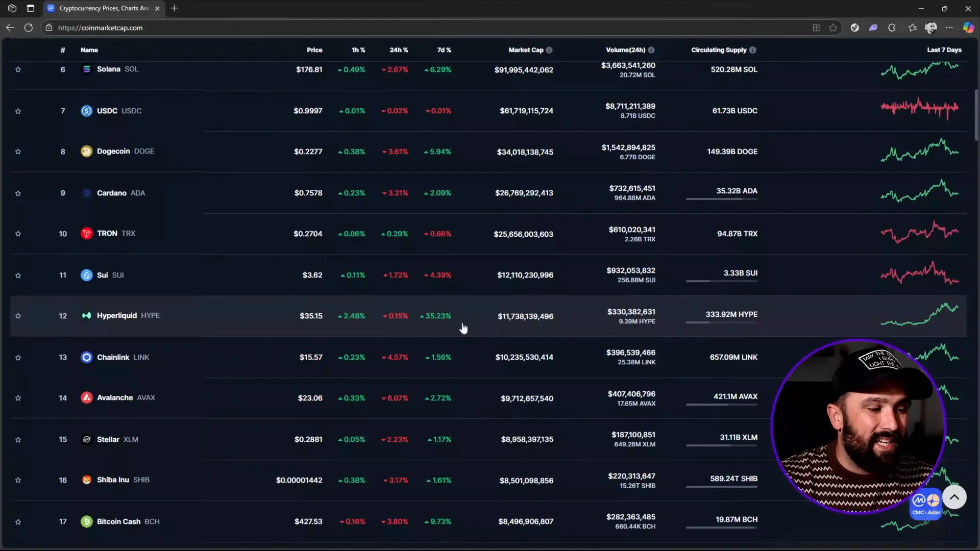The height and width of the screenshot is (551, 980).
Task: Star Avalanche in the watchlist
Action: [x=18, y=398]
